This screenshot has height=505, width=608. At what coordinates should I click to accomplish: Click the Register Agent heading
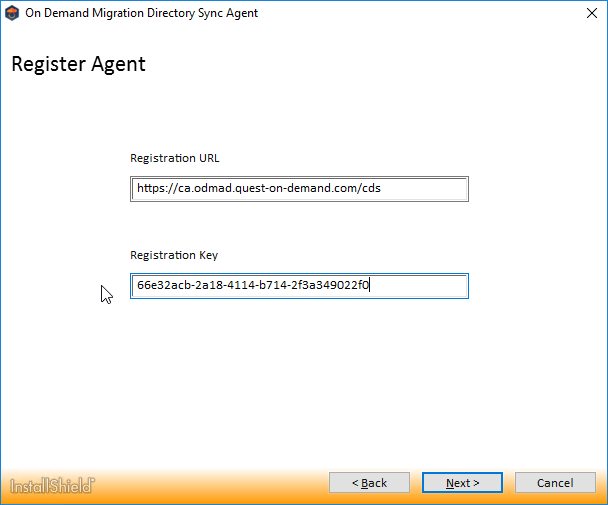(78, 65)
